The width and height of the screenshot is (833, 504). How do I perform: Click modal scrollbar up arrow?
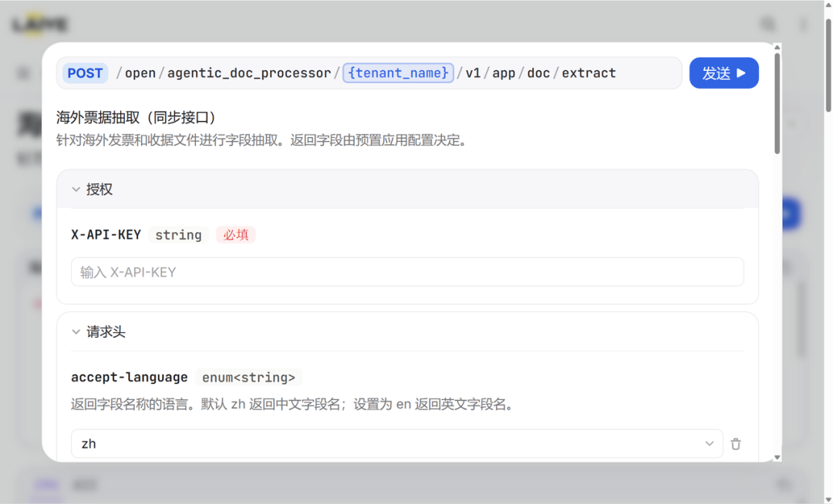[777, 47]
